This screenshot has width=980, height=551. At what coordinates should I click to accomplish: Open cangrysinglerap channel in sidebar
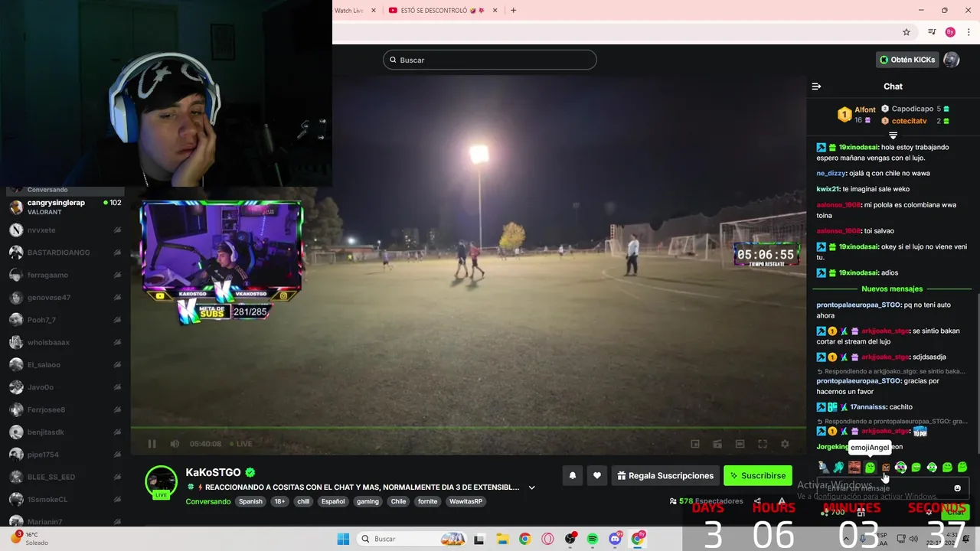(x=65, y=207)
